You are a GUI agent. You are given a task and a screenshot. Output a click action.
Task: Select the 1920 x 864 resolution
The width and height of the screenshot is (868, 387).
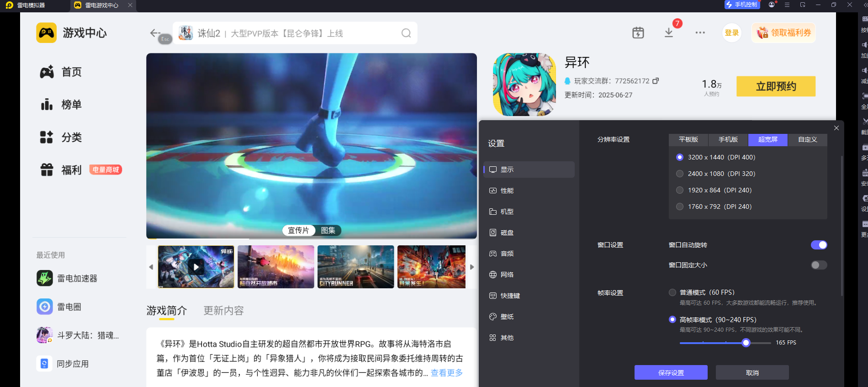680,190
